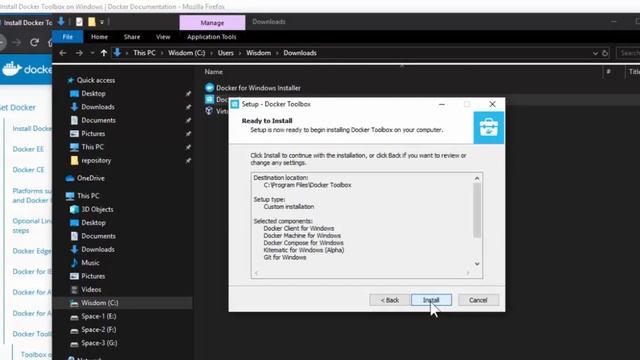The image size is (640, 360).
Task: Cancel the Docker Toolbox setup
Action: click(x=478, y=300)
